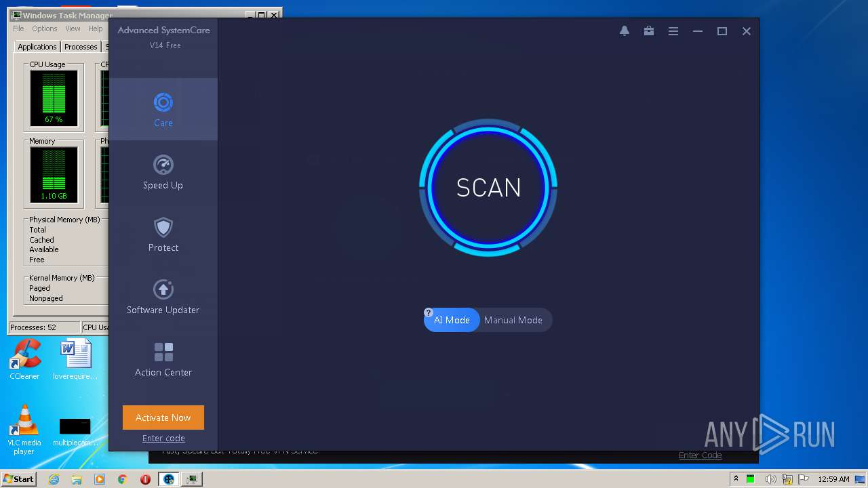Open the Software Updater arrow icon

coord(163,289)
